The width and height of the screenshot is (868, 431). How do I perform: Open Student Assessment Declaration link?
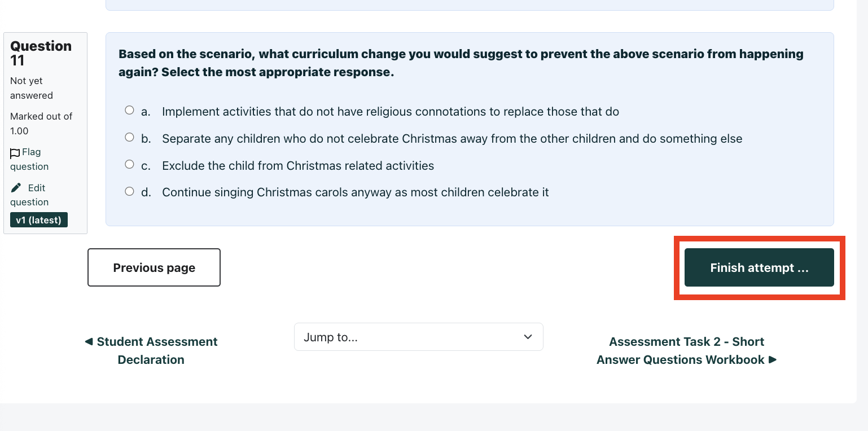coord(152,351)
